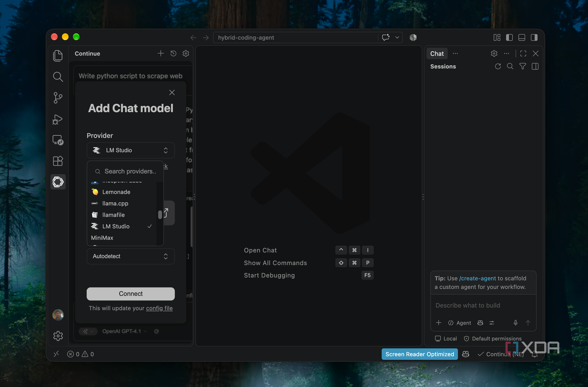588x387 pixels.
Task: Select the Chat tab
Action: click(x=437, y=54)
